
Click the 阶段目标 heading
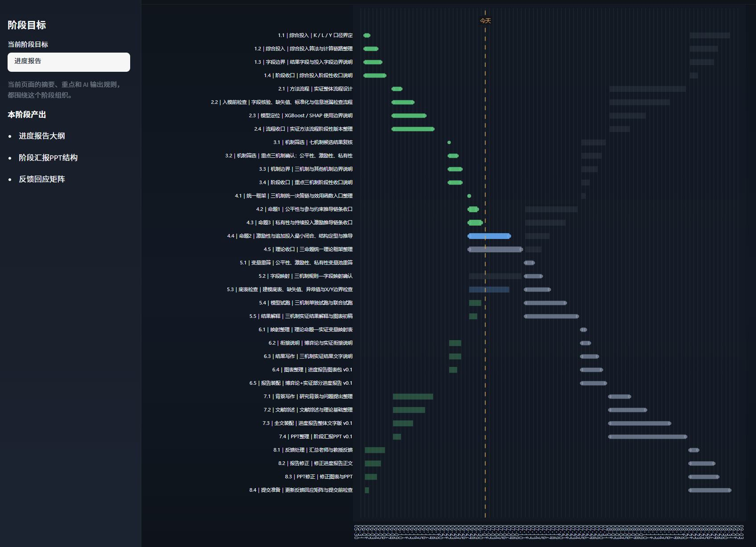(27, 25)
